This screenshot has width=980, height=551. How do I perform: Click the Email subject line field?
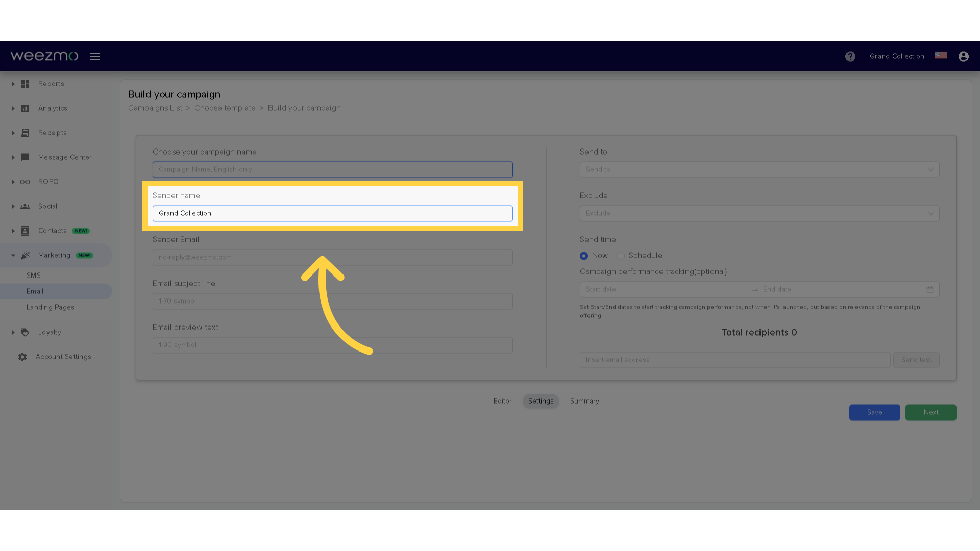[333, 301]
